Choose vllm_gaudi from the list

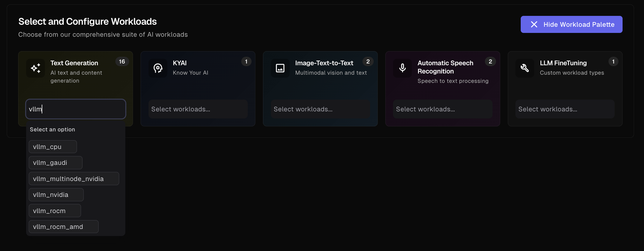click(x=55, y=163)
